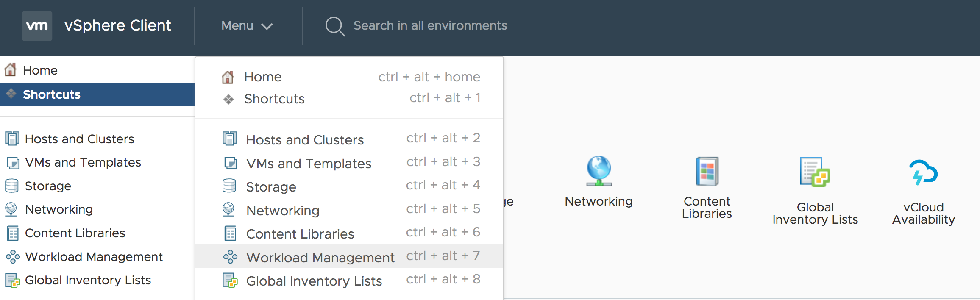Click Workload Management icon in sidebar

point(13,257)
